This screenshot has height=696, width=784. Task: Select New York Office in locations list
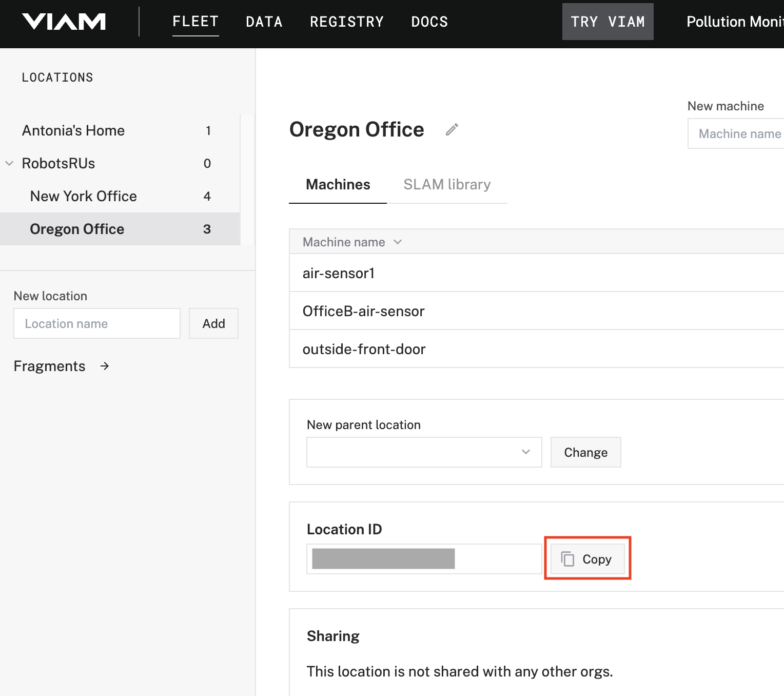[x=84, y=197]
